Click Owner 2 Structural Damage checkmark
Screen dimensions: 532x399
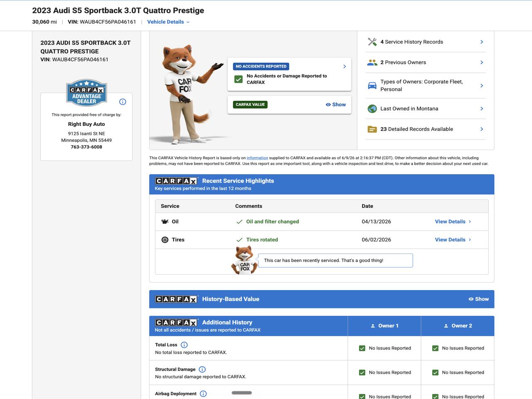point(435,373)
